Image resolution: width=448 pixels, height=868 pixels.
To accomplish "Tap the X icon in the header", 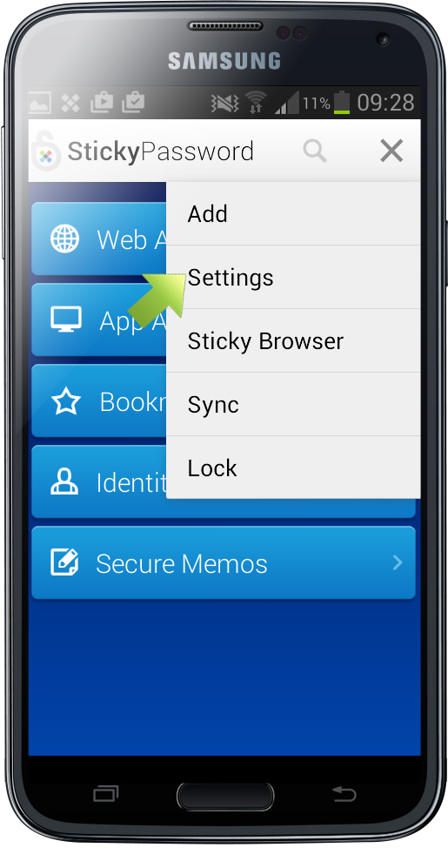I will 391,151.
